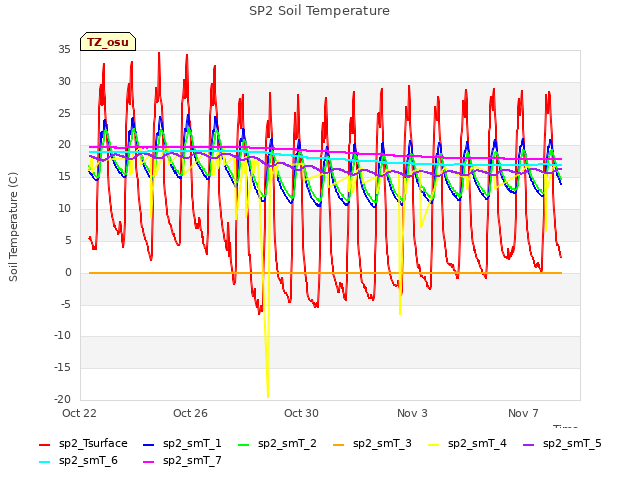Image resolution: width=640 pixels, height=480 pixels.
Task: Click the orange sp2_smT_3 legend swatch
Action: tap(339, 444)
